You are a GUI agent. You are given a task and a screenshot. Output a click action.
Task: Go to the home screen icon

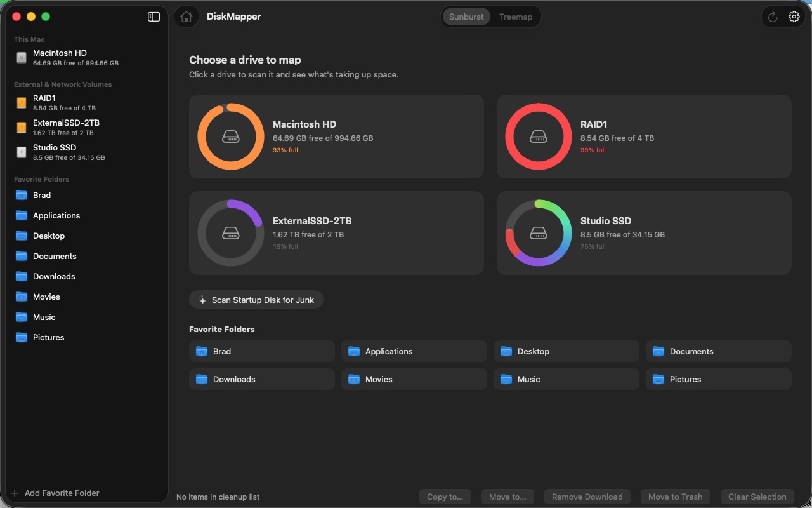tap(186, 17)
